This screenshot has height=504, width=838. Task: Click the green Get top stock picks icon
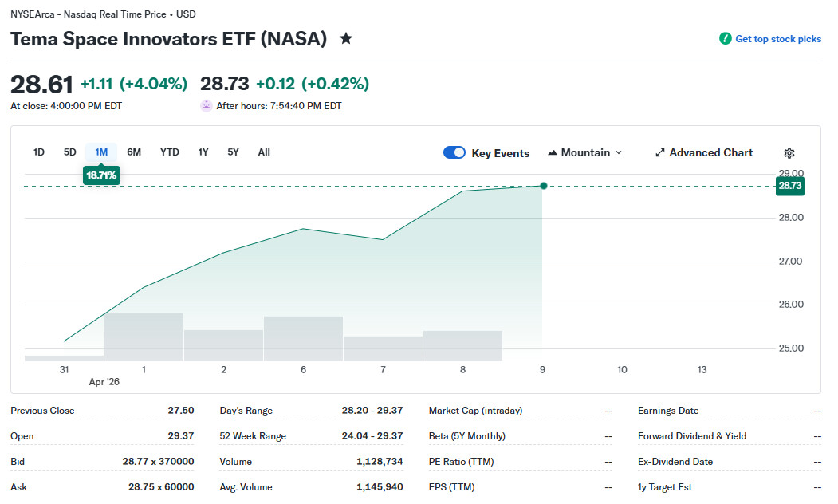pos(725,38)
